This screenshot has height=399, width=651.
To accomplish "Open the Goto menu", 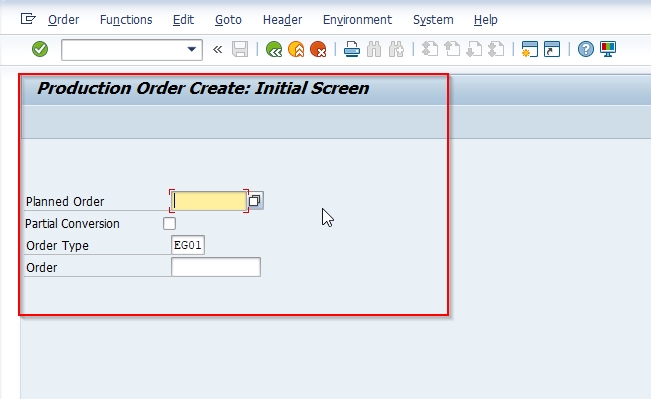I will (228, 20).
